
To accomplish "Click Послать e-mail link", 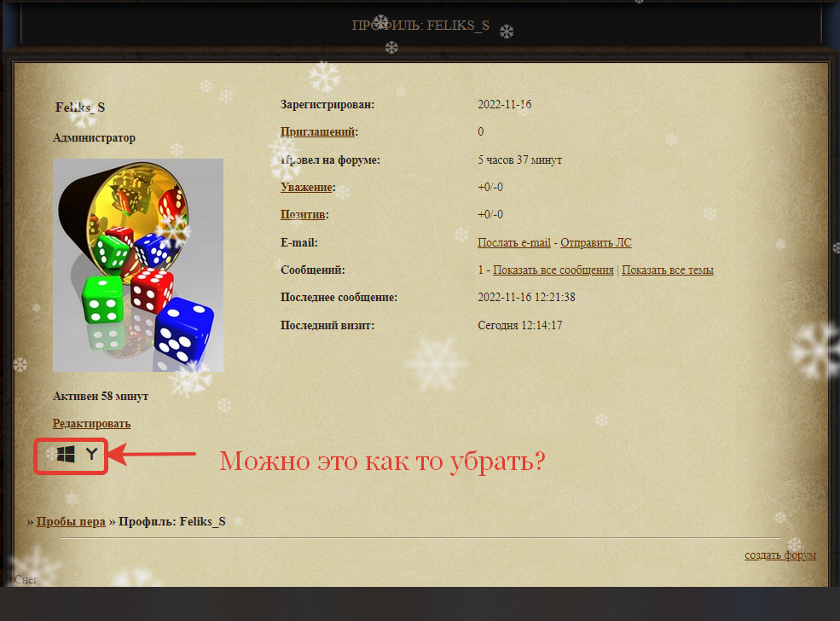I will (x=514, y=243).
